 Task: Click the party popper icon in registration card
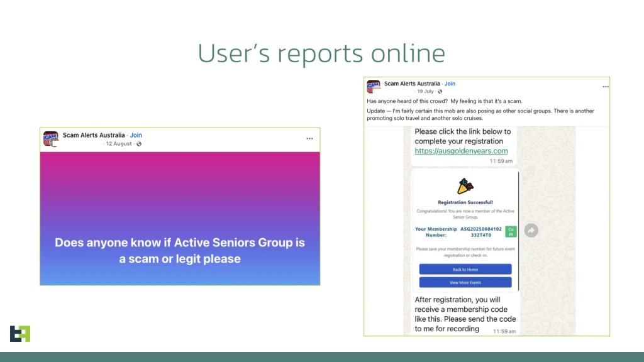465,186
